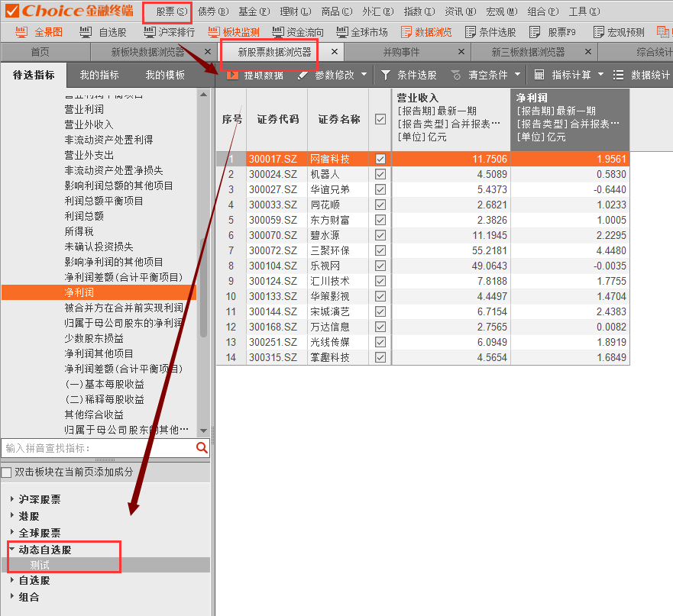The width and height of the screenshot is (673, 616).
Task: Click the 条件选股 funnel icon button
Action: click(x=386, y=75)
